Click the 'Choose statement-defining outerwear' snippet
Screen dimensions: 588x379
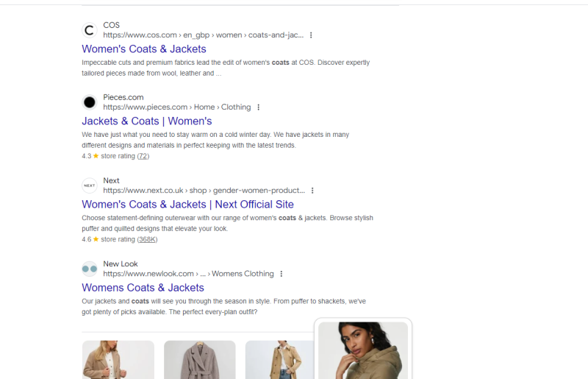point(227,223)
